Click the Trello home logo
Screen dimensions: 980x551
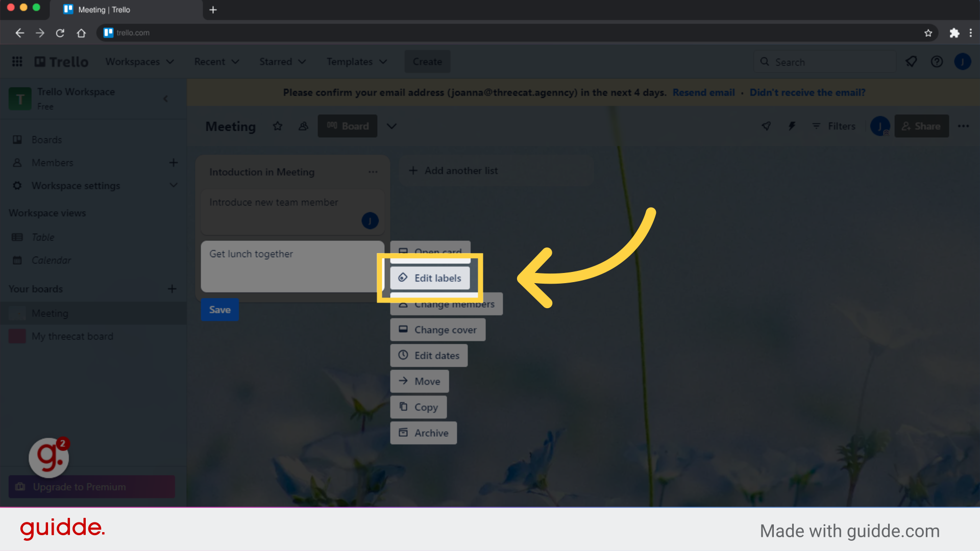pyautogui.click(x=61, y=61)
